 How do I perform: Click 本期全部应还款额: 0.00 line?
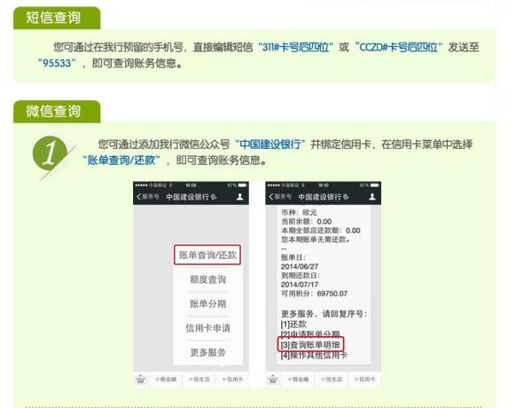coord(321,231)
